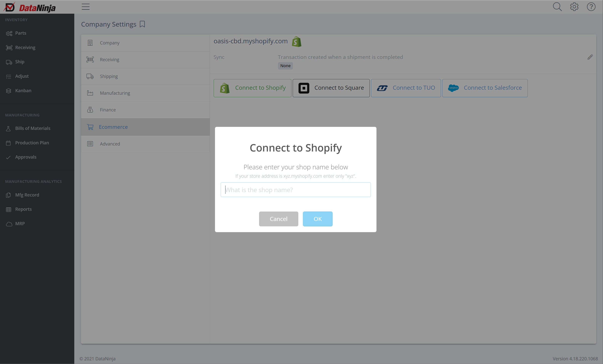Open MRP in the sidebar
Viewport: 603px width, 364px height.
click(x=20, y=223)
